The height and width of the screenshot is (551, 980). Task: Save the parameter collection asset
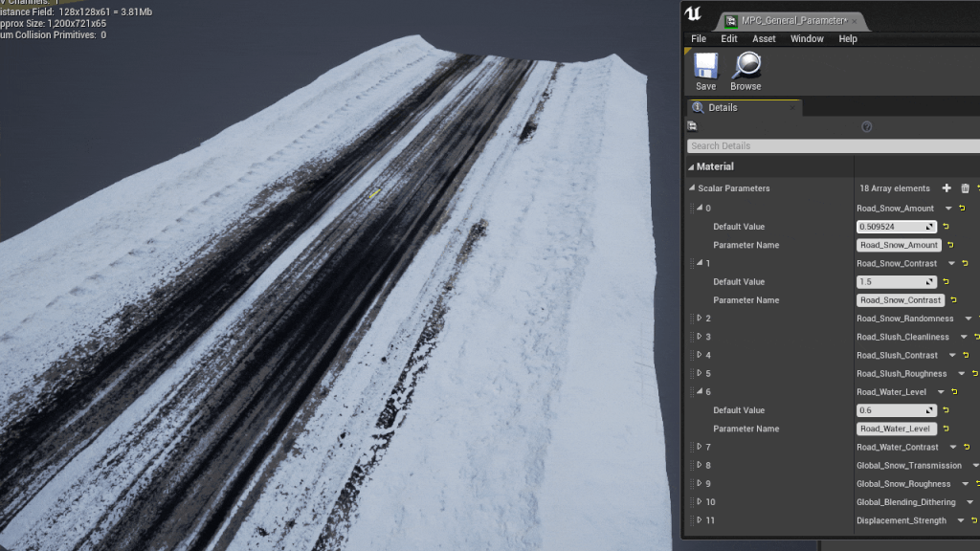tap(705, 72)
